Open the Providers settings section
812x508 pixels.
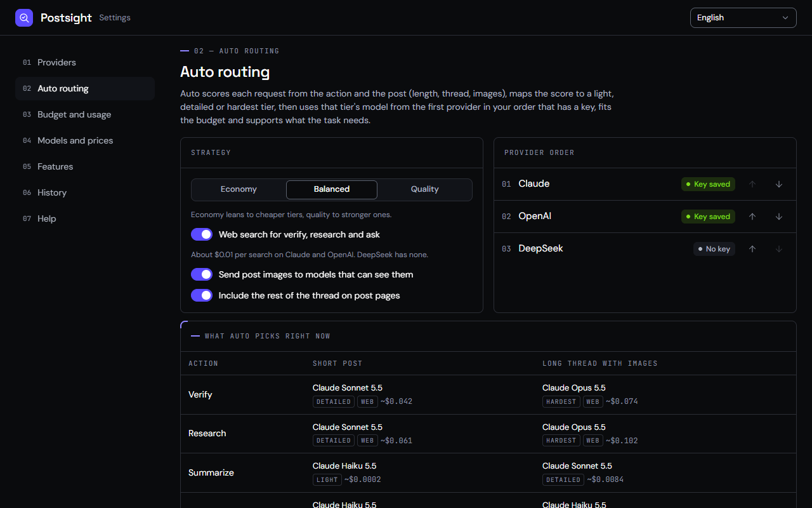coord(85,62)
